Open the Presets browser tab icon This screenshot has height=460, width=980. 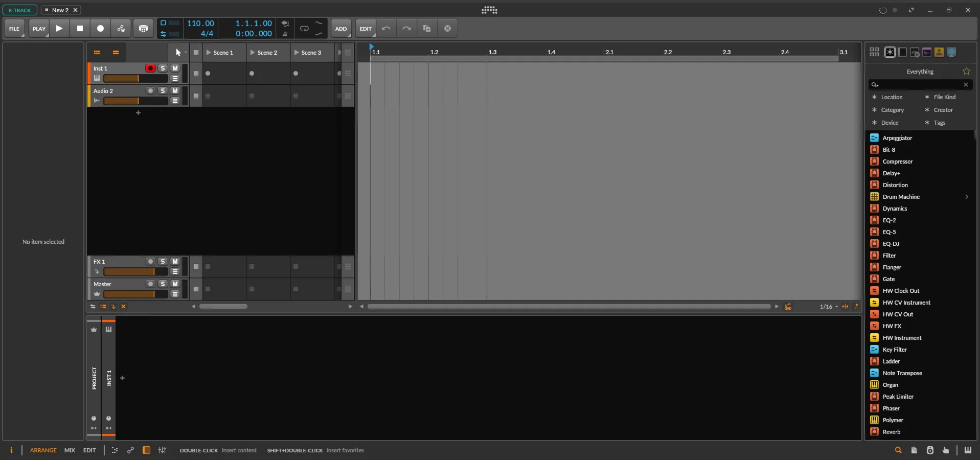[x=915, y=52]
